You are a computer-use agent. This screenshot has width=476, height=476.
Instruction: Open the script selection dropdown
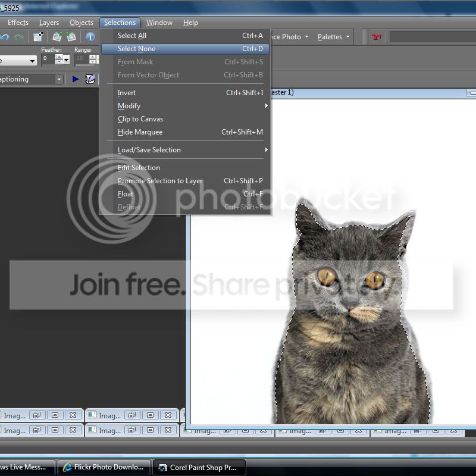(x=59, y=79)
